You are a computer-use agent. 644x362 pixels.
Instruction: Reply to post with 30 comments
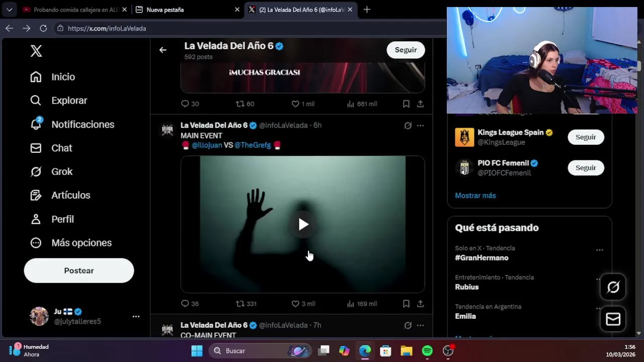190,104
